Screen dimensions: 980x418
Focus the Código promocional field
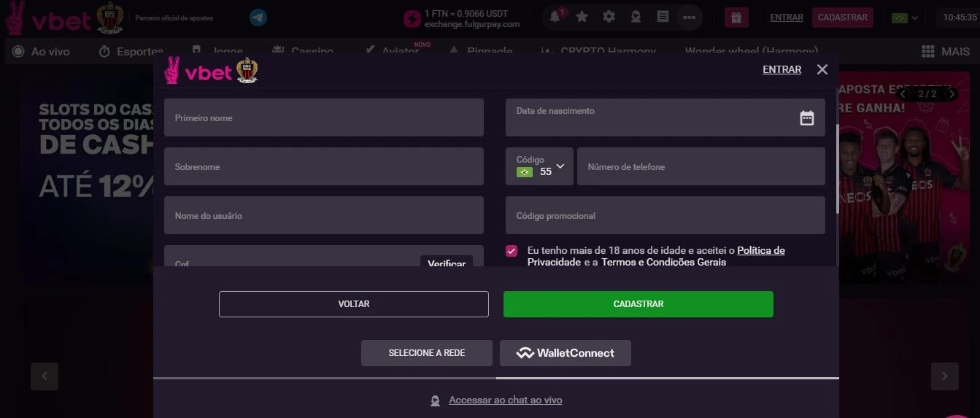665,215
